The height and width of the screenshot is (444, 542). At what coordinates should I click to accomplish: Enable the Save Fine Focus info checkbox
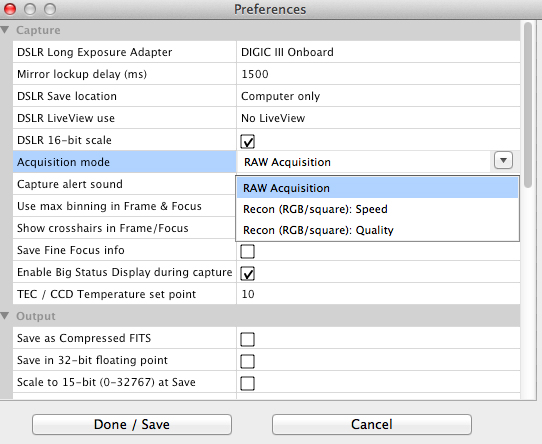pyautogui.click(x=247, y=251)
